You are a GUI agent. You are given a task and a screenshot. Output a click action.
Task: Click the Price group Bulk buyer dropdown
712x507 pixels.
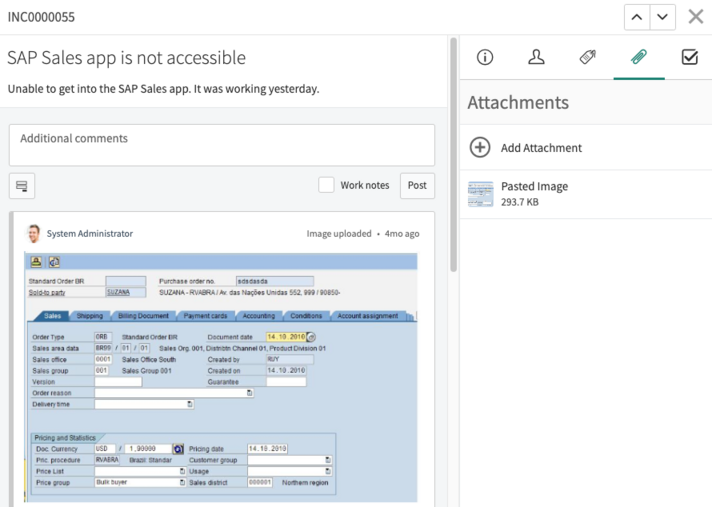(x=141, y=482)
